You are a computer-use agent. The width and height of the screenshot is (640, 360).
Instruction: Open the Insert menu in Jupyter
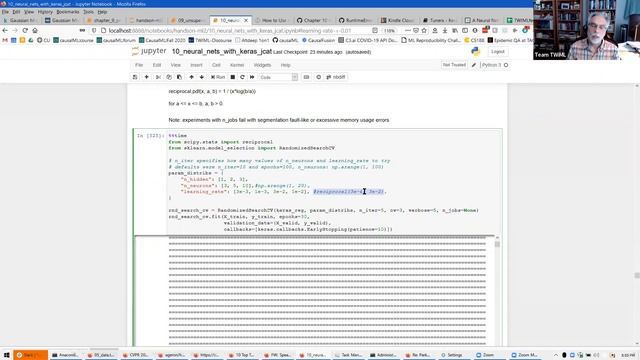(x=196, y=65)
